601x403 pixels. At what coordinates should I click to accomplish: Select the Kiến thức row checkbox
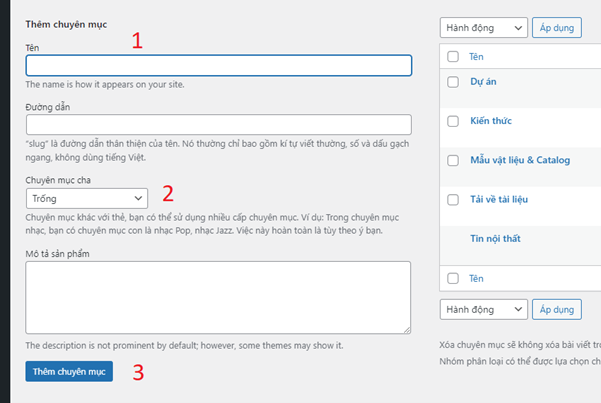pos(453,121)
